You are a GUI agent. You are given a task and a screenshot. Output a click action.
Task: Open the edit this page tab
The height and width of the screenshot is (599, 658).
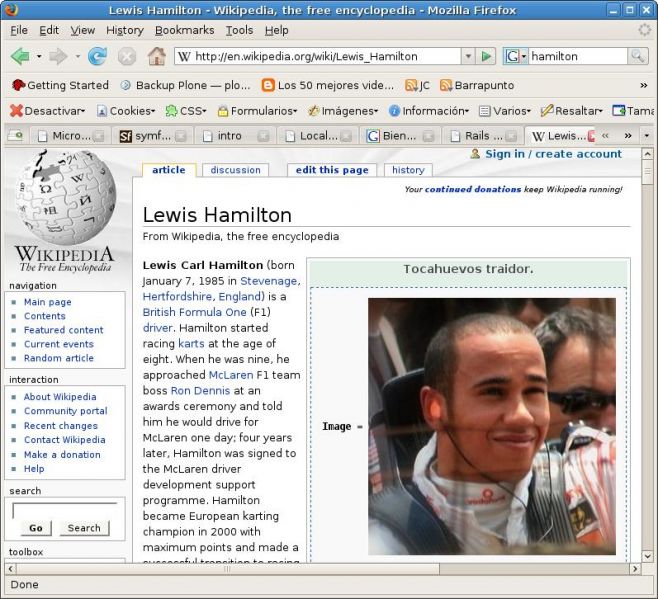332,170
